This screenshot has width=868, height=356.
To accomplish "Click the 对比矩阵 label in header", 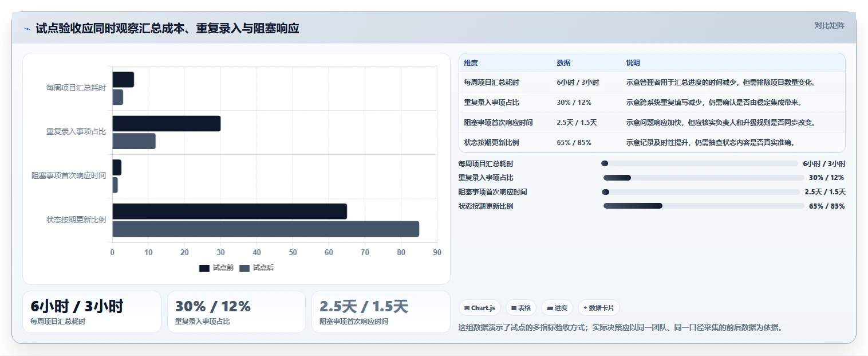I will (829, 25).
